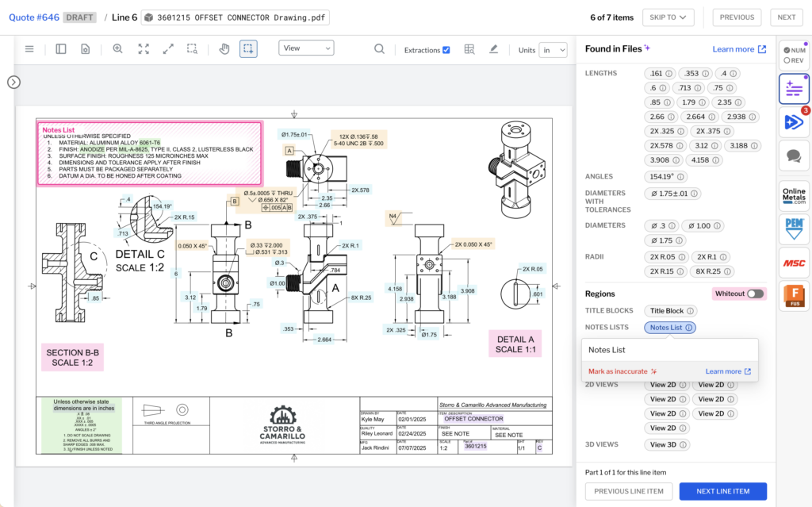Open the Quote #646 link

point(34,17)
